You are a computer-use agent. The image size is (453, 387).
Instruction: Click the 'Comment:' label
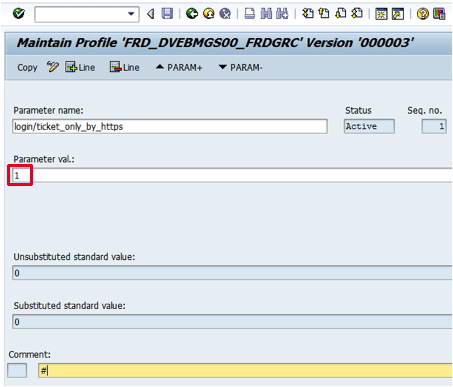pos(30,354)
